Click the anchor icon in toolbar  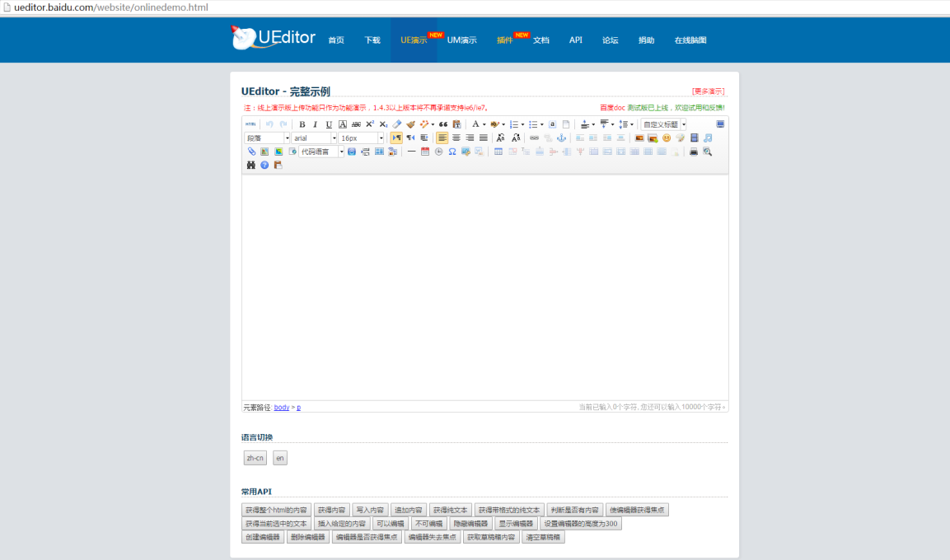pyautogui.click(x=562, y=138)
